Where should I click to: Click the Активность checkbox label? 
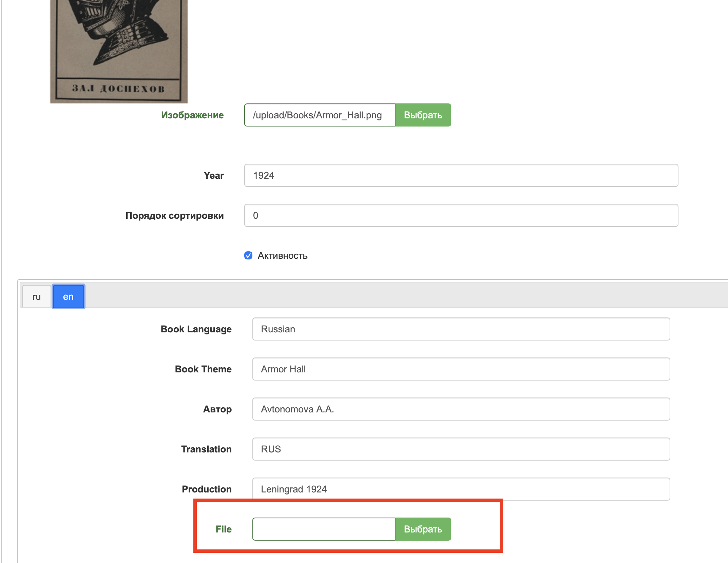click(282, 255)
